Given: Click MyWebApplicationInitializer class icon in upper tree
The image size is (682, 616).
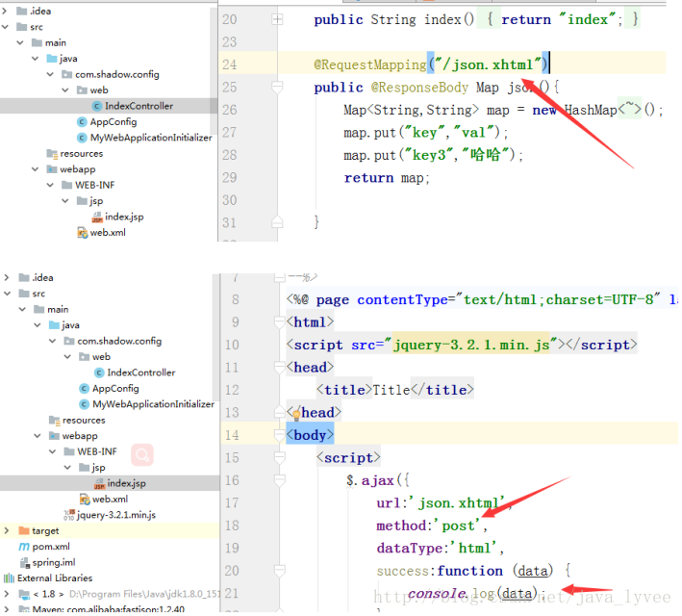Looking at the screenshot, I should point(82,138).
